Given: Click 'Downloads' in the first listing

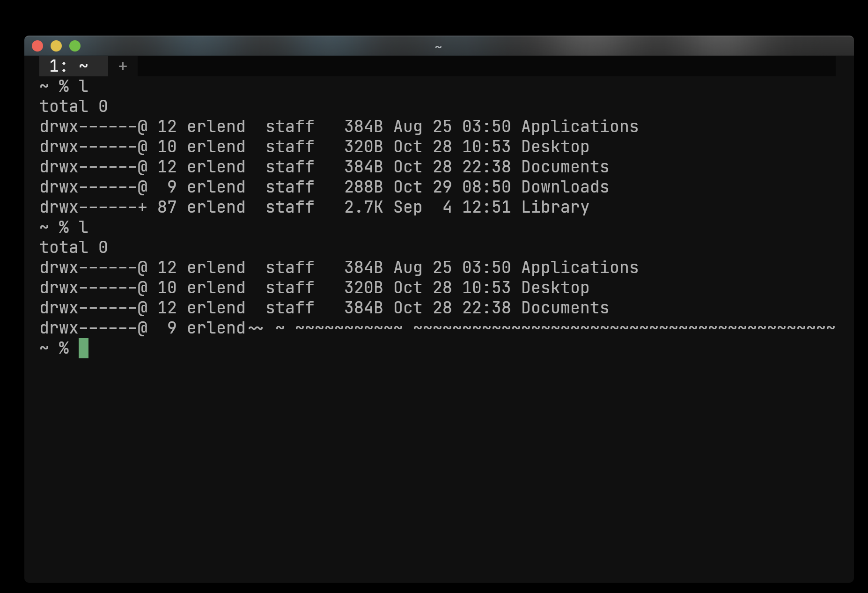Looking at the screenshot, I should (x=565, y=187).
